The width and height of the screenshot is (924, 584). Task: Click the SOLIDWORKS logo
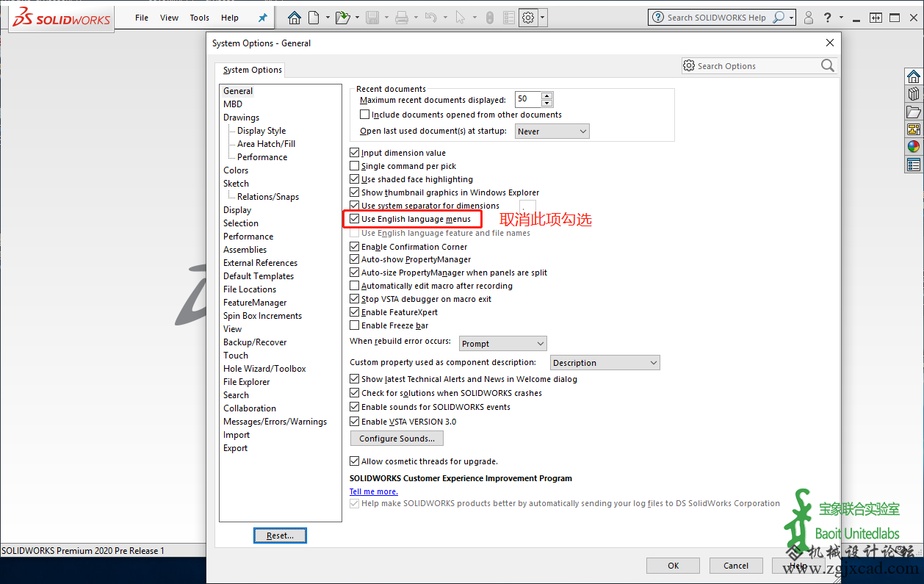[61, 18]
